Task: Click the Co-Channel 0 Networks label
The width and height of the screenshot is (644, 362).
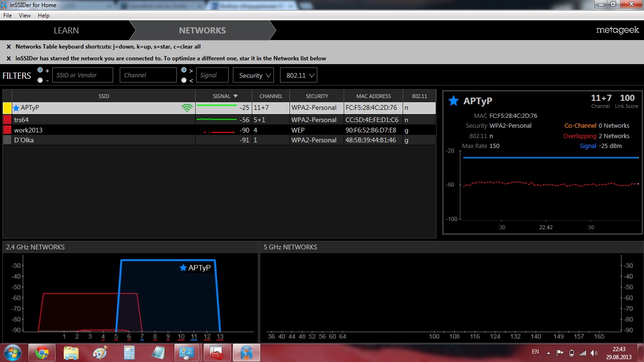Action: (x=597, y=126)
